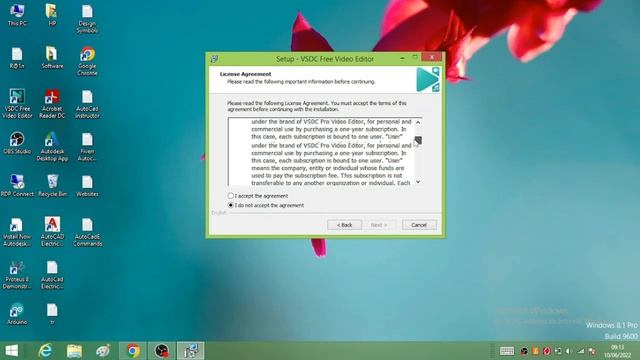This screenshot has width=640, height=360.
Task: Select VSDC Free Video Editor shortcut
Action: click(x=17, y=104)
